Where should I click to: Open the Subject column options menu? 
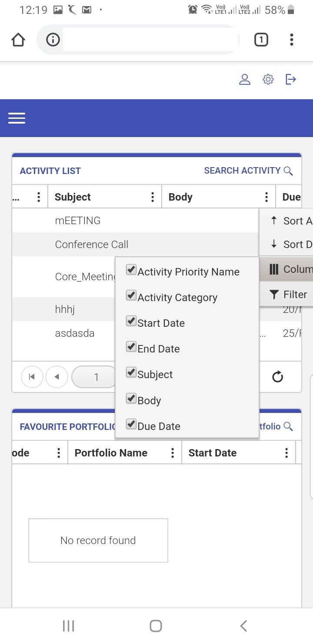pos(153,197)
